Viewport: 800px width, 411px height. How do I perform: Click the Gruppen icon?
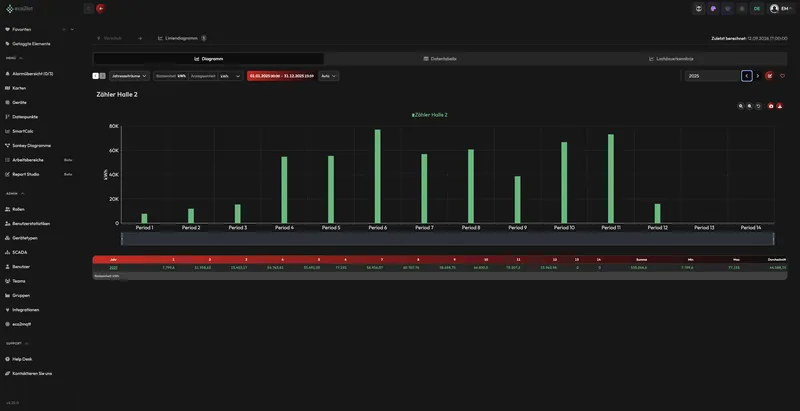click(8, 295)
